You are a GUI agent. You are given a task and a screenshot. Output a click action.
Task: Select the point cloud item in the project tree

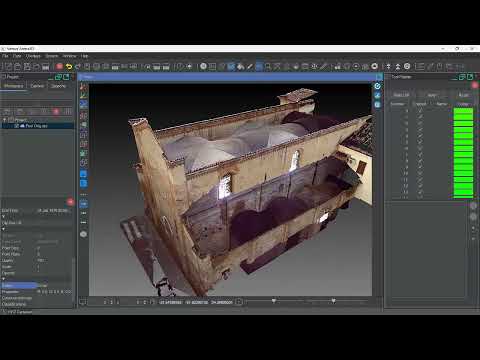(38, 126)
